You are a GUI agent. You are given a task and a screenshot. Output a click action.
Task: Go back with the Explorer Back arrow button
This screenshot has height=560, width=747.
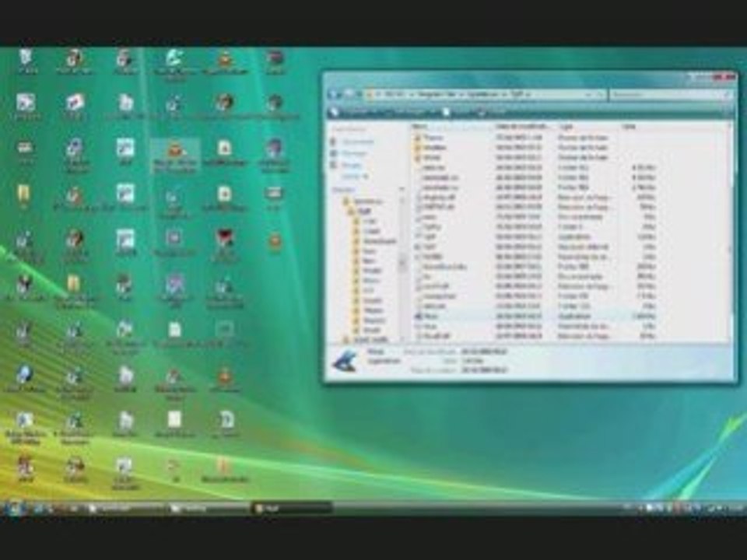pos(335,94)
